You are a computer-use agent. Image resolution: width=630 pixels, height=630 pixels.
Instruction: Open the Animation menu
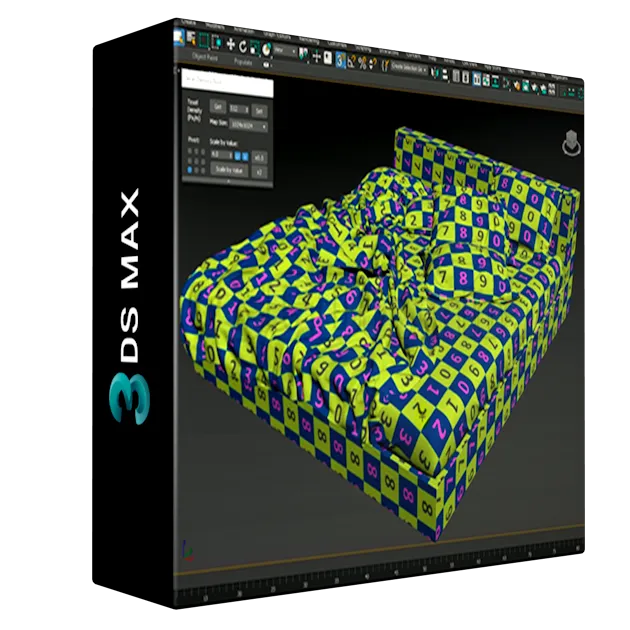click(243, 31)
